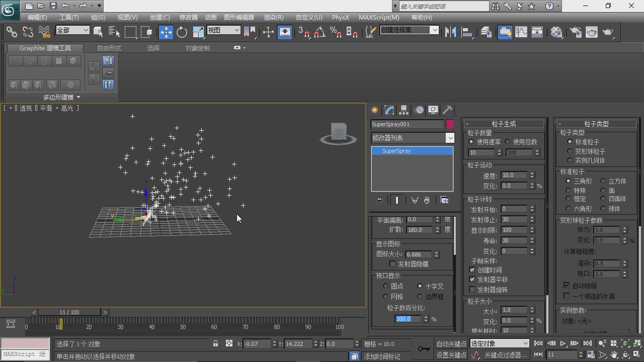
Task: Activate the Bind to Space Warp tool
Action: (x=44, y=32)
